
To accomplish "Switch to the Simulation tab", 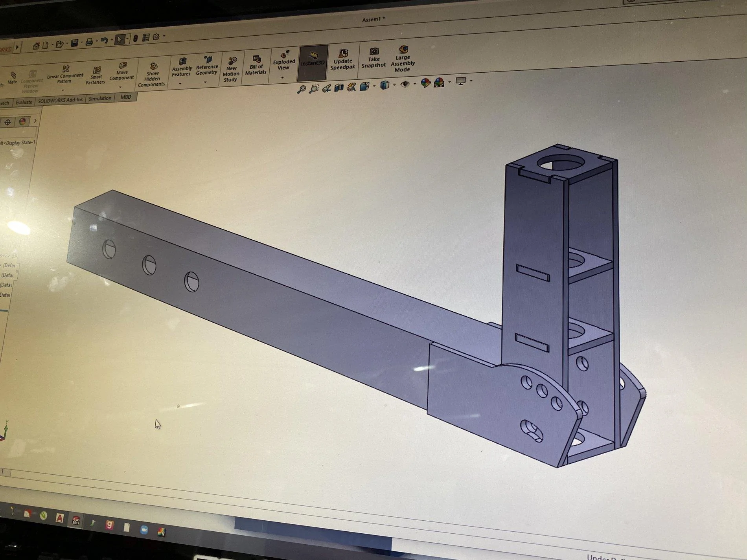I will pos(100,98).
